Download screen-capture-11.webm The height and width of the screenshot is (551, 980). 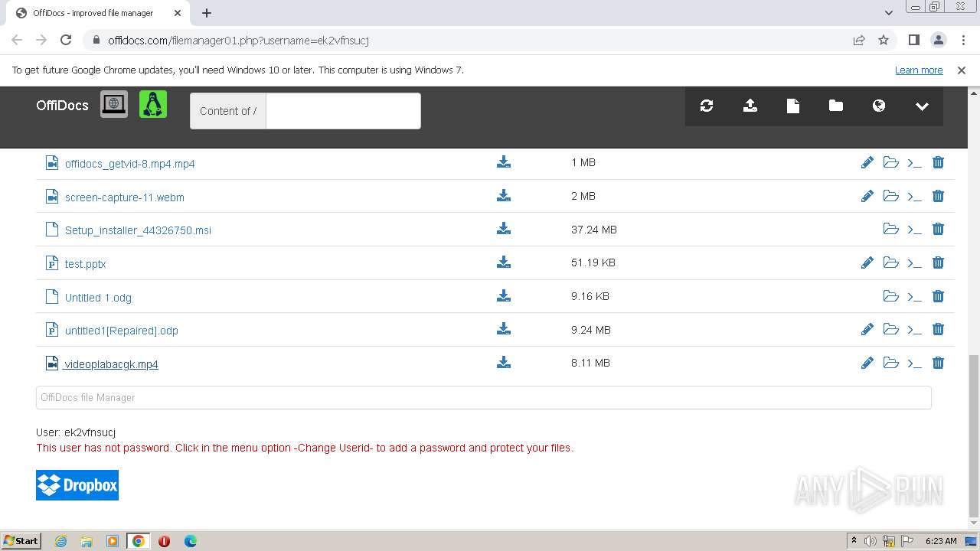[x=504, y=196]
